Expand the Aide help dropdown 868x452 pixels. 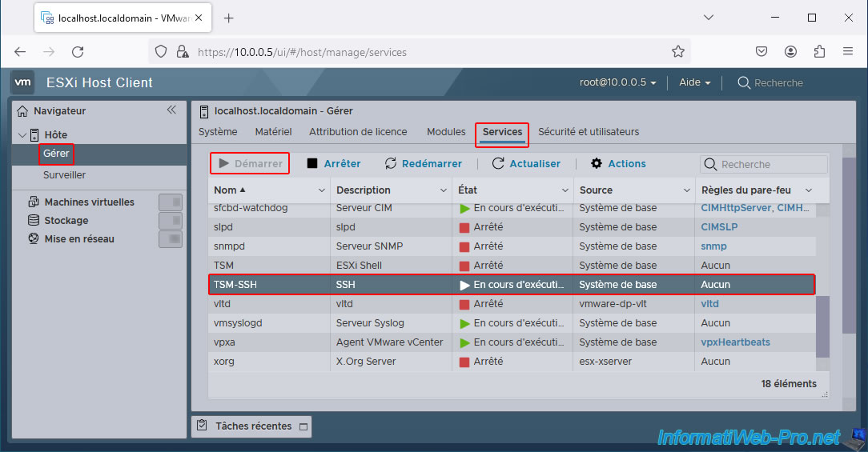pos(694,82)
